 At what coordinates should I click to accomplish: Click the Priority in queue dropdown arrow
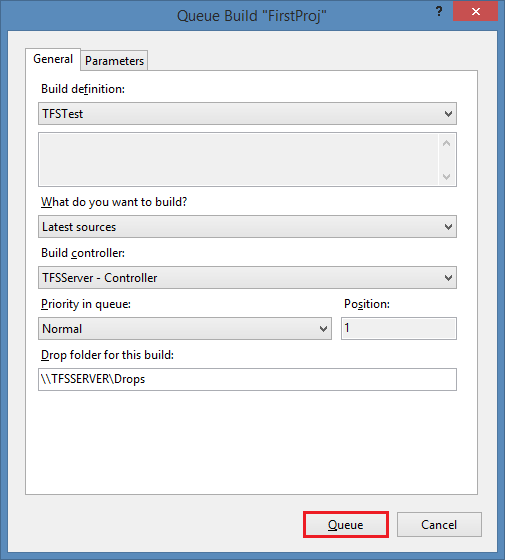[323, 329]
